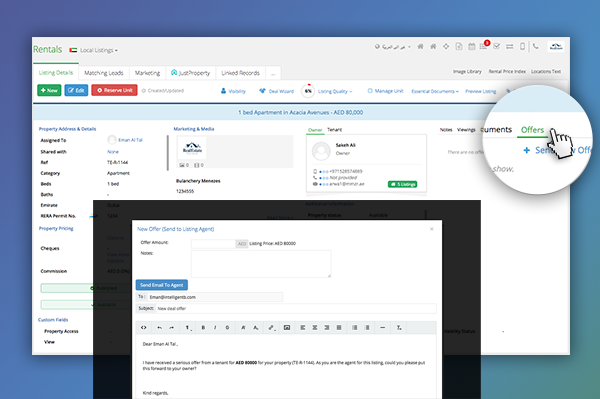Open the ellipsis more-tabs item
This screenshot has height=399, width=600.
point(273,73)
